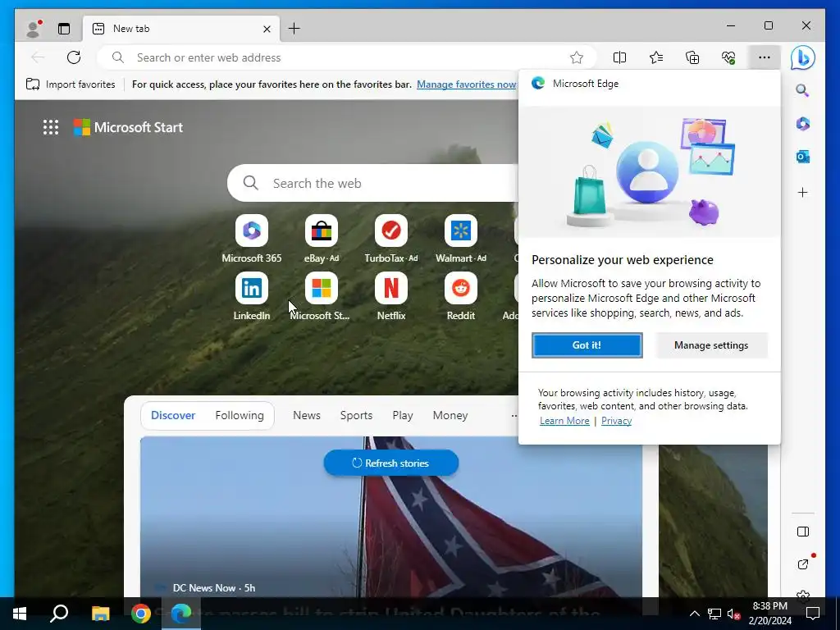Refresh the current page
This screenshot has width=840, height=630.
(x=74, y=57)
